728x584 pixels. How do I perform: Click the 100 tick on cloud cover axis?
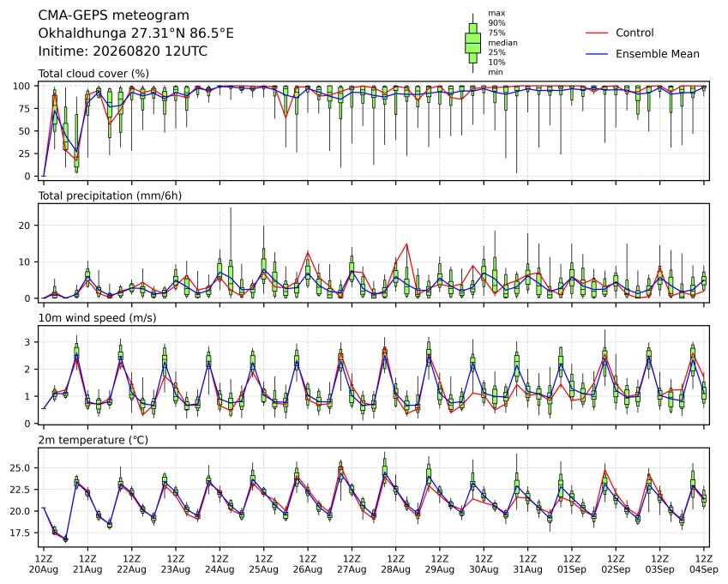coord(21,86)
